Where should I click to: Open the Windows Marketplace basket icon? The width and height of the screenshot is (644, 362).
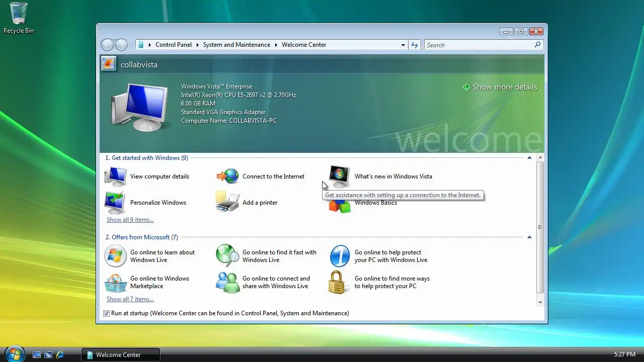pyautogui.click(x=116, y=283)
